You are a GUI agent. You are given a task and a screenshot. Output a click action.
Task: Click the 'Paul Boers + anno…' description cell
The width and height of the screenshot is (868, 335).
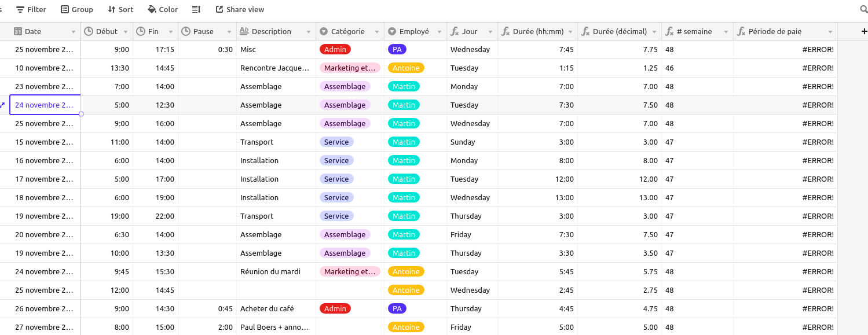tap(276, 327)
